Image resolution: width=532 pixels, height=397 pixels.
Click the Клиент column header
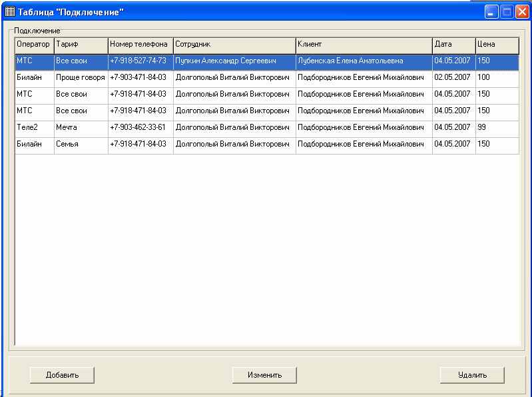(364, 46)
